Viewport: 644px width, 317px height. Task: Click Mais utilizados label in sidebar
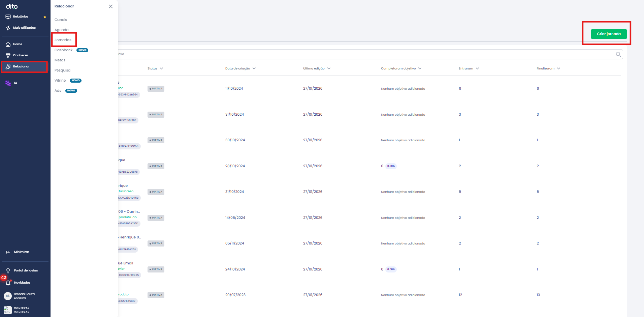pyautogui.click(x=24, y=28)
